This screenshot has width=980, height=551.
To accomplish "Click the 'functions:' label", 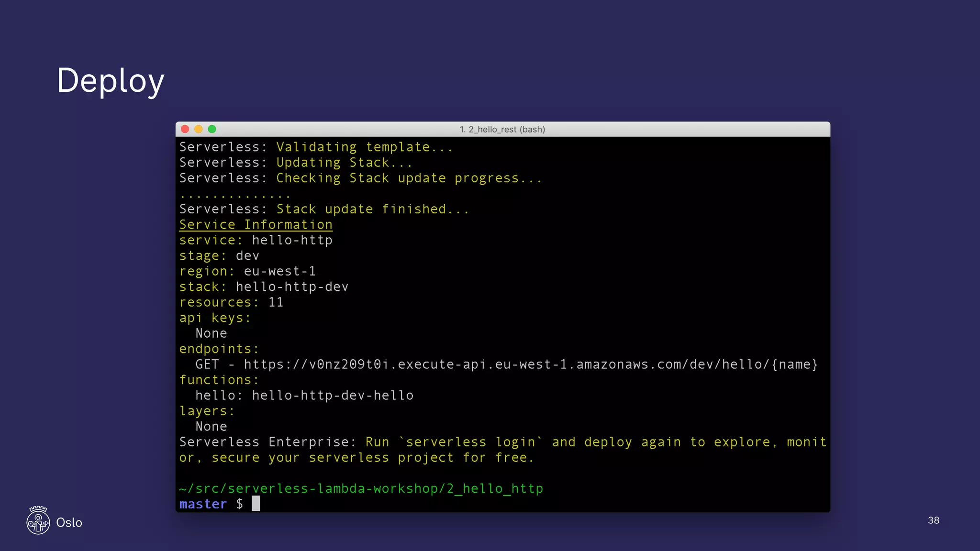I will click(219, 380).
